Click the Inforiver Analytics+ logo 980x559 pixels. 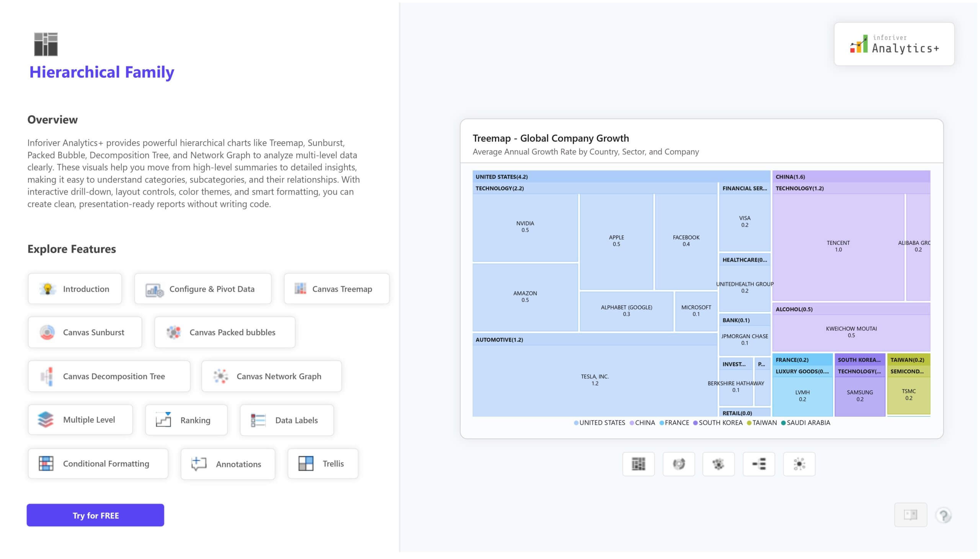[893, 44]
